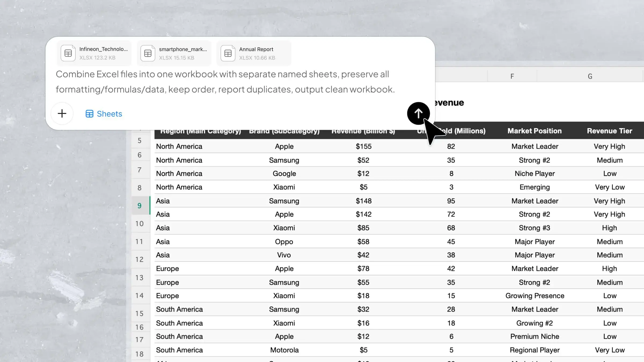Click the Market Position column header cell
644x362 pixels.
[x=535, y=131]
